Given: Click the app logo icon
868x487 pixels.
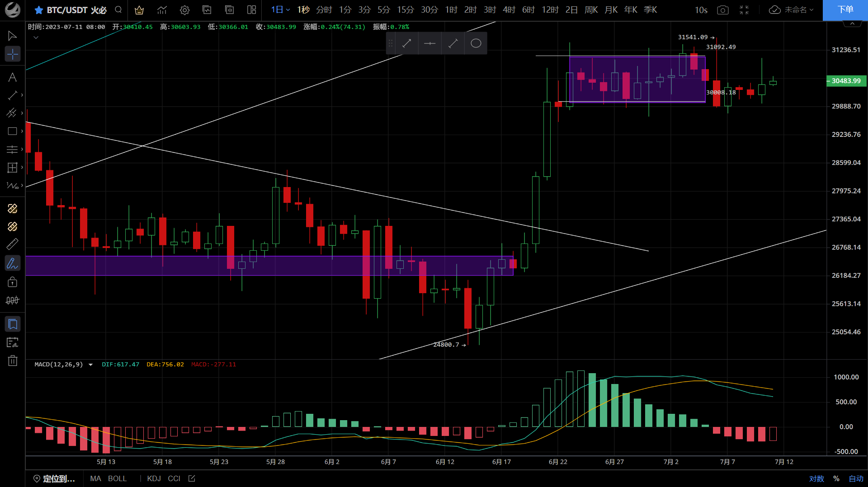Looking at the screenshot, I should [x=12, y=10].
